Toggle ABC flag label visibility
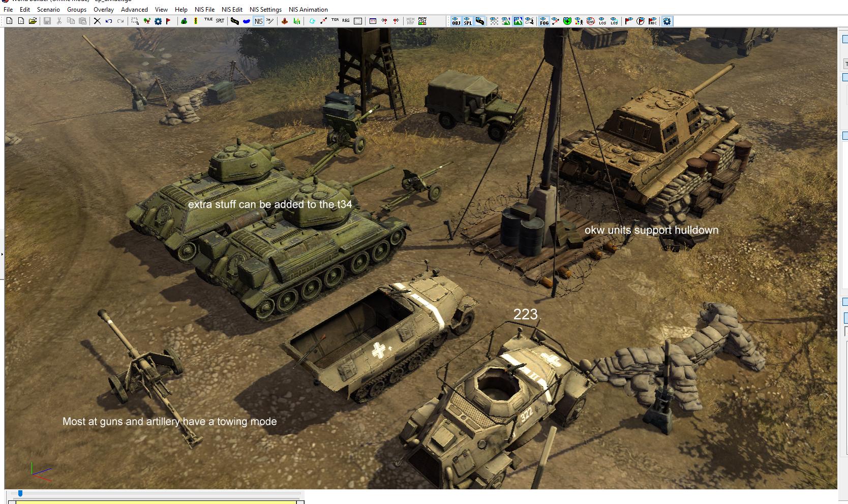The image size is (848, 504). pyautogui.click(x=652, y=21)
